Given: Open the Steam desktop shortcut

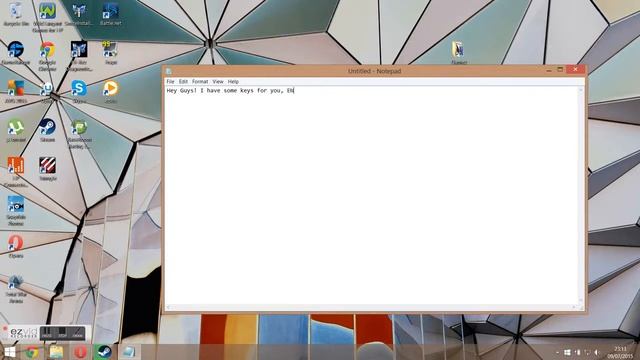Looking at the screenshot, I should point(47,130).
